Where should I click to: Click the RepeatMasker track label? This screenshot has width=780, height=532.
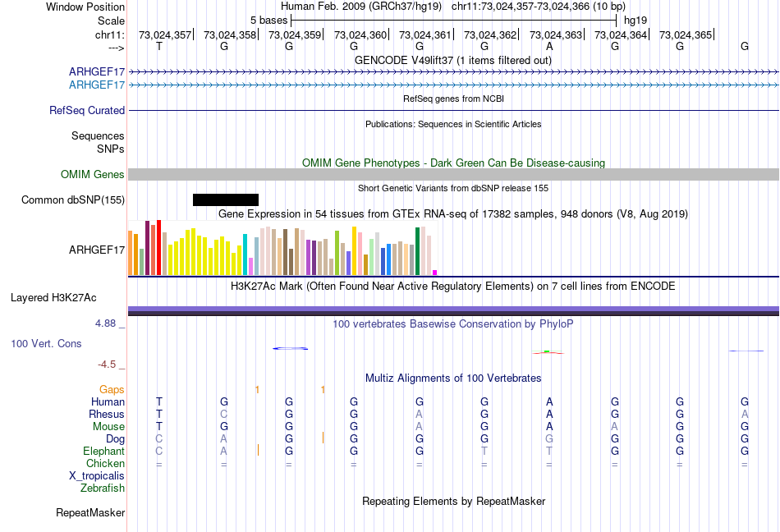90,512
